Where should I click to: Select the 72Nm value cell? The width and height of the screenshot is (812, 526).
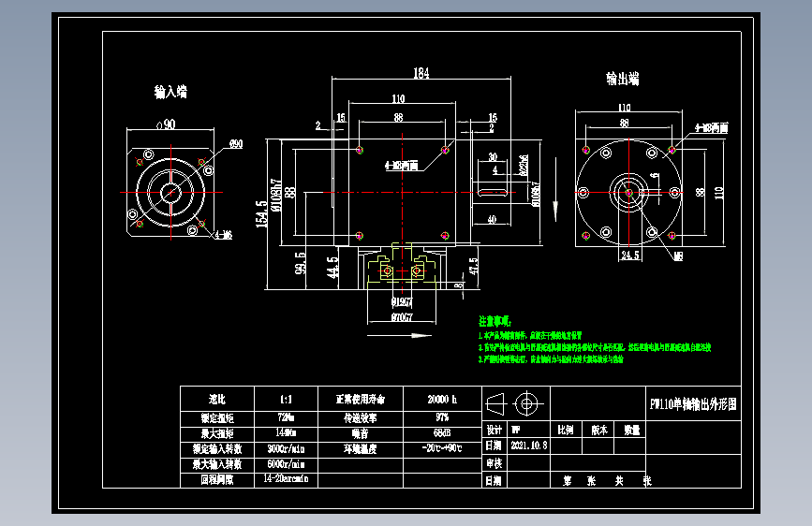(x=286, y=417)
